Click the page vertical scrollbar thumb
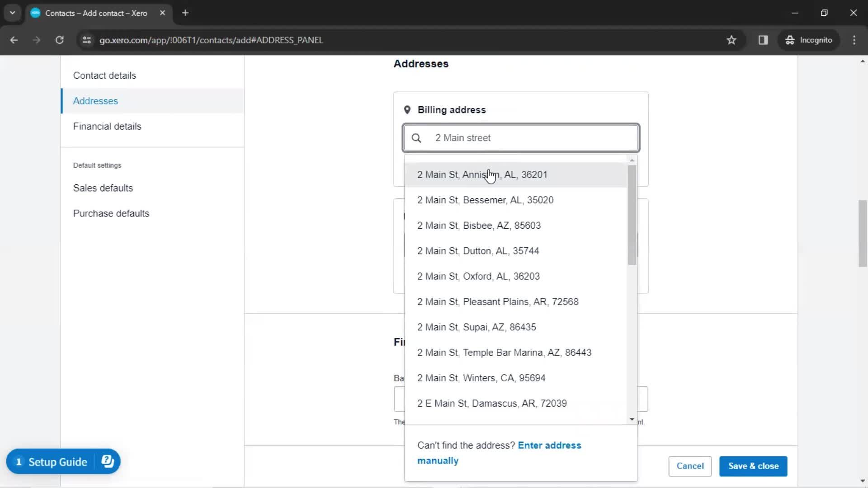Image resolution: width=868 pixels, height=488 pixels. [x=863, y=233]
